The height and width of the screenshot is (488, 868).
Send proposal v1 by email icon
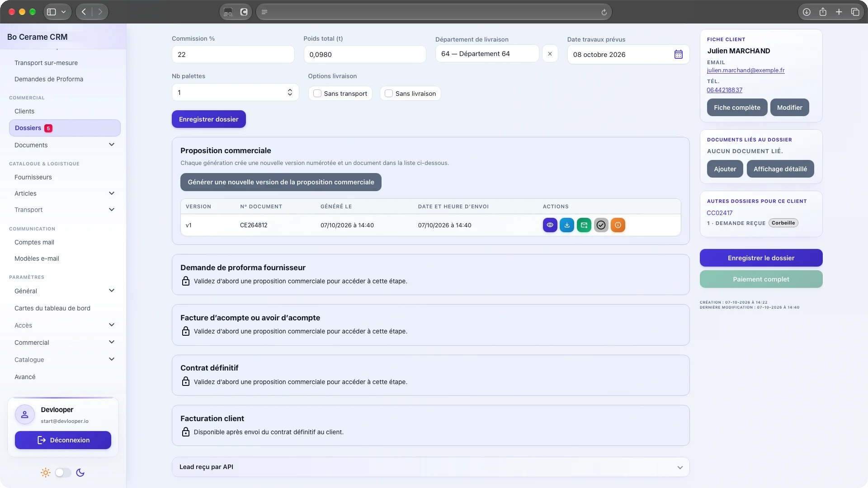(x=584, y=225)
